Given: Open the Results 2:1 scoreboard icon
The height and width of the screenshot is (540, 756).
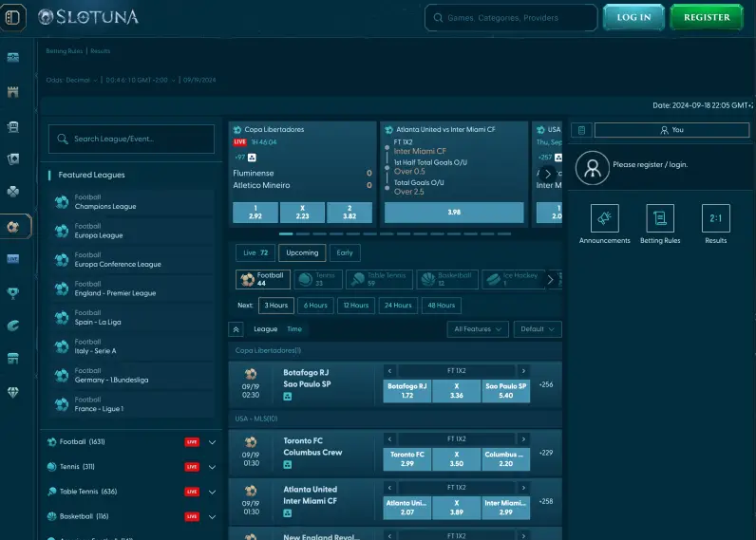Looking at the screenshot, I should (715, 219).
